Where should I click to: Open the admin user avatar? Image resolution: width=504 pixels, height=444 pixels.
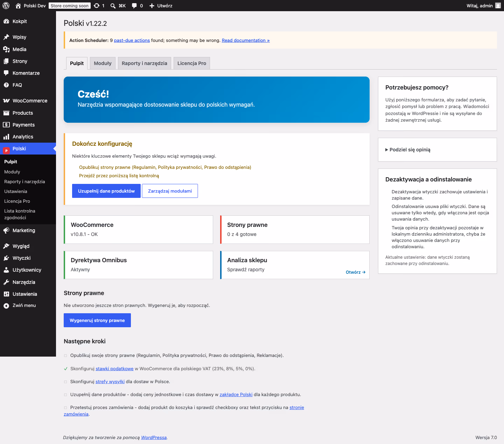498,6
